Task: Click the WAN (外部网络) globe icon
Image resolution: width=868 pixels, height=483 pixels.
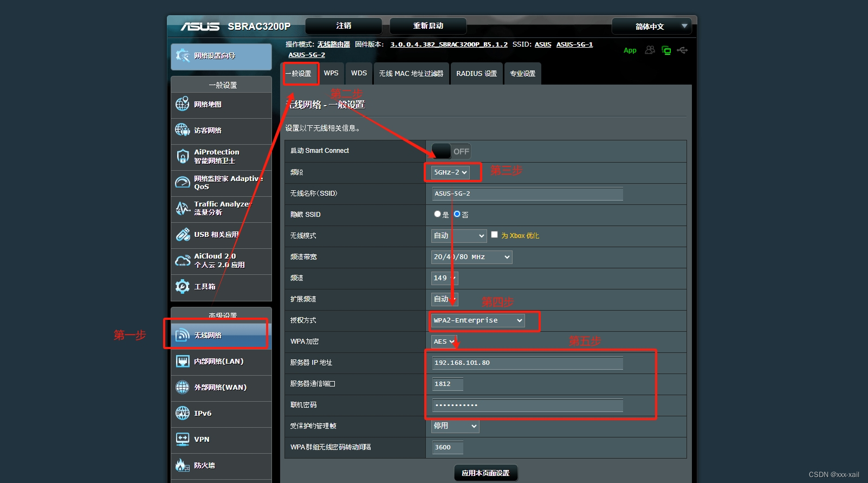Action: [x=183, y=387]
